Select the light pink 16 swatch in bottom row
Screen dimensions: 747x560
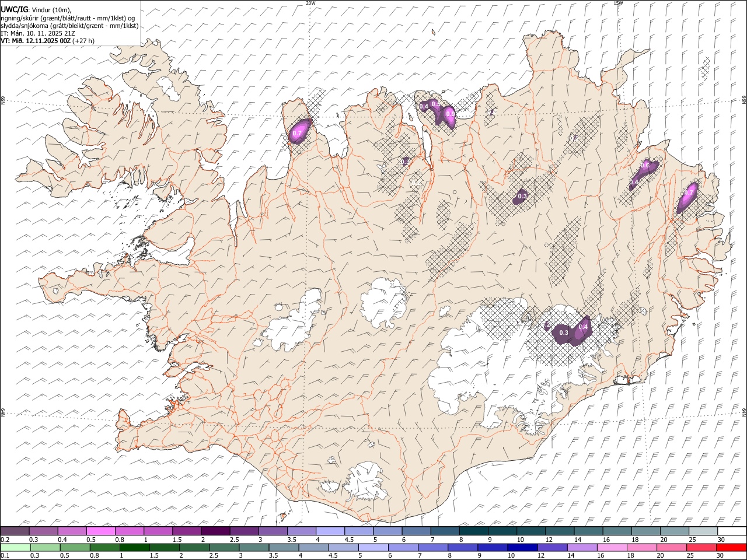coord(612,547)
